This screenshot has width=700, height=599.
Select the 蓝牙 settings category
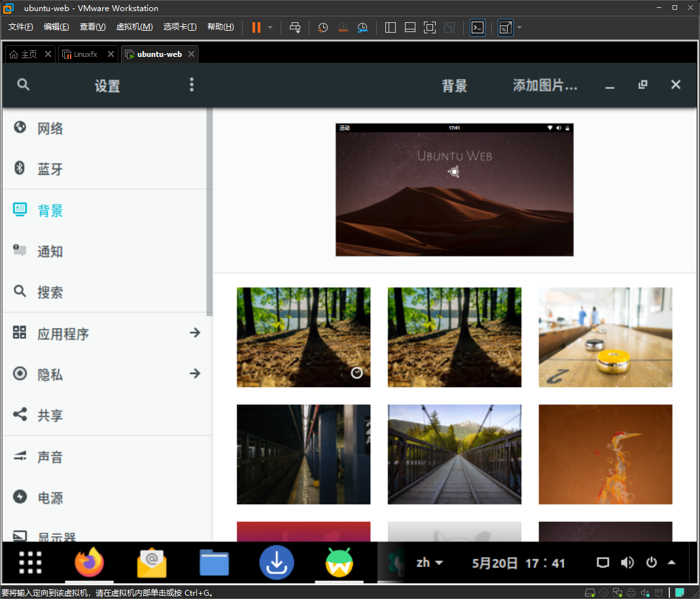(49, 169)
